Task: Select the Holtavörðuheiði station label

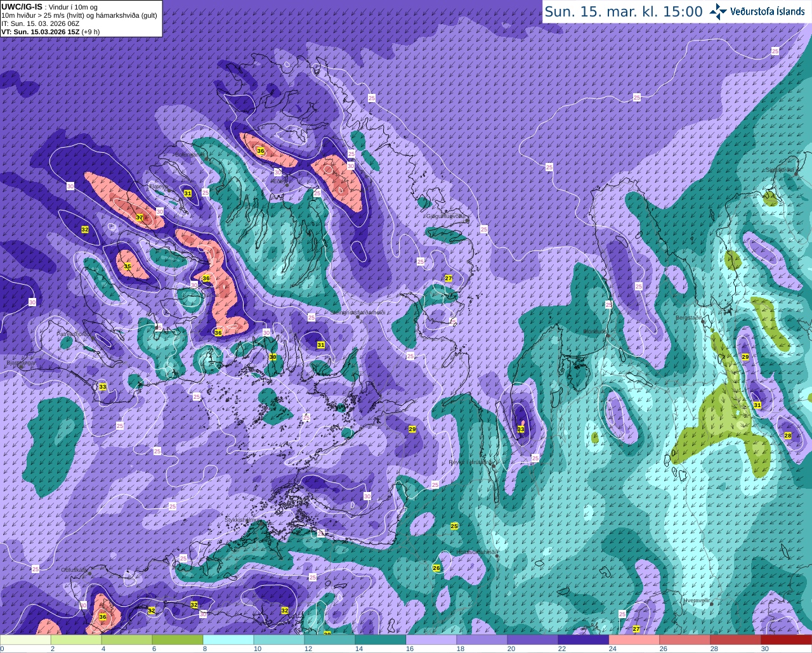Action: [x=476, y=552]
